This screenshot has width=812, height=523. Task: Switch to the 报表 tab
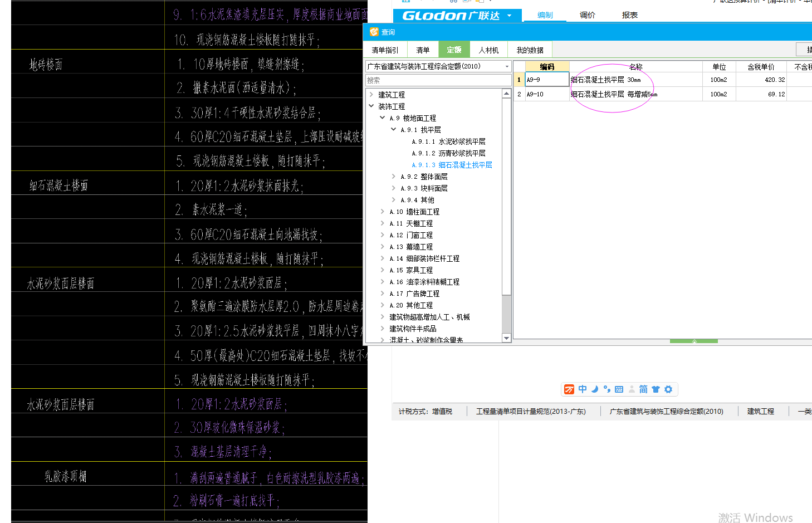click(x=629, y=15)
